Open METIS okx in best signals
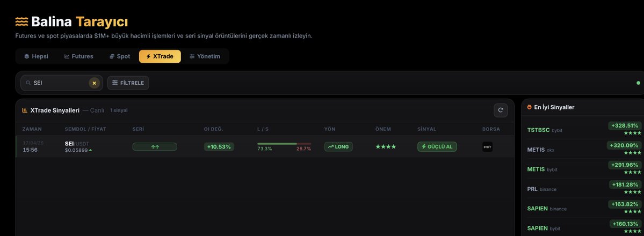This screenshot has width=644, height=236. 540,150
